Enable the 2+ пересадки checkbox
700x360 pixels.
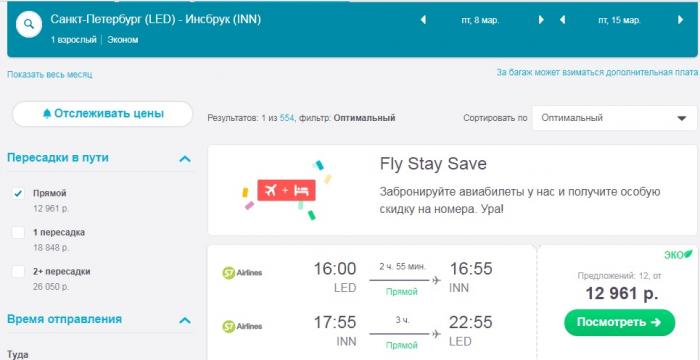pos(18,272)
